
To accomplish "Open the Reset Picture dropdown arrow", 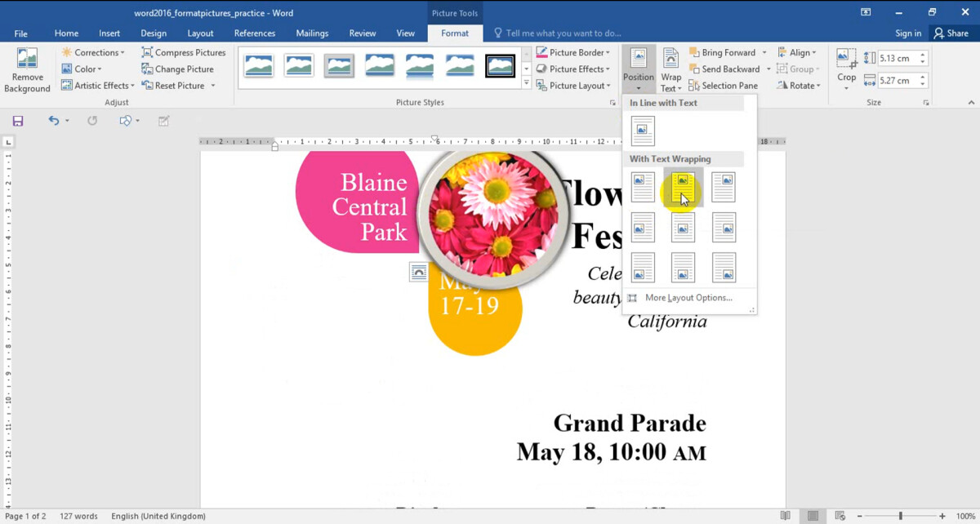I will click(213, 86).
